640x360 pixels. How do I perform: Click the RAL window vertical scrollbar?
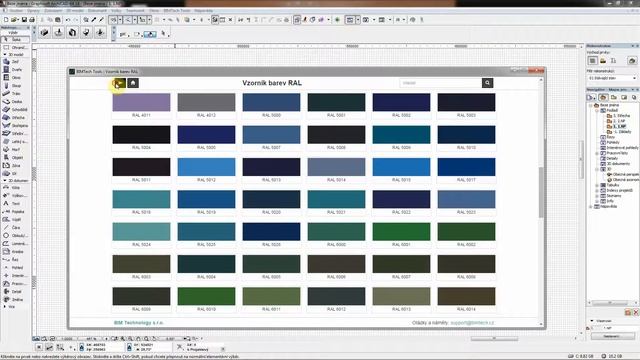541,192
